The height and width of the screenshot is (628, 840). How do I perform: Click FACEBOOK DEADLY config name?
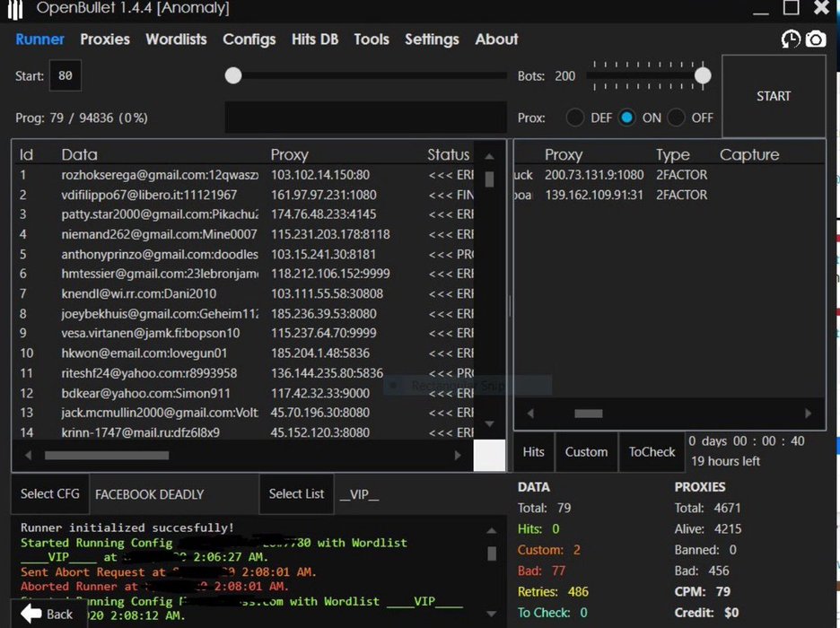pyautogui.click(x=150, y=494)
